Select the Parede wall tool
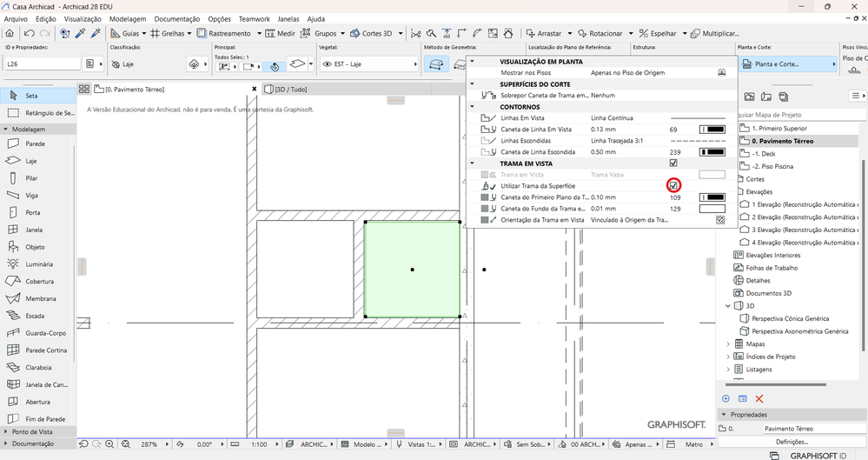This screenshot has width=868, height=460. pos(35,143)
